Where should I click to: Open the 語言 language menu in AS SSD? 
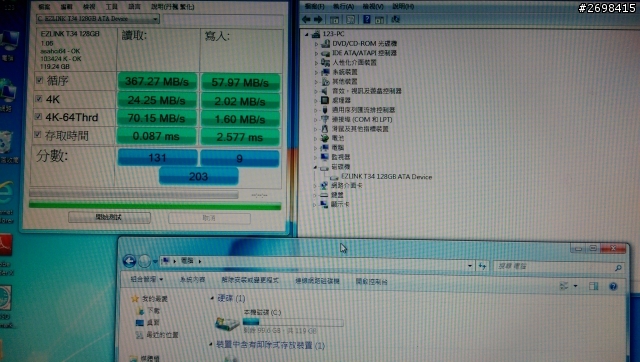pos(134,7)
